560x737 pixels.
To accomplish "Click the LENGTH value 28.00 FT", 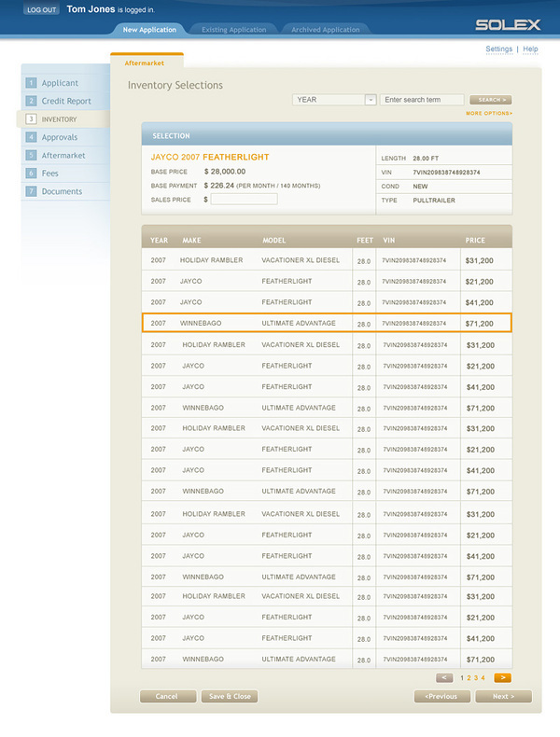I will 426,159.
